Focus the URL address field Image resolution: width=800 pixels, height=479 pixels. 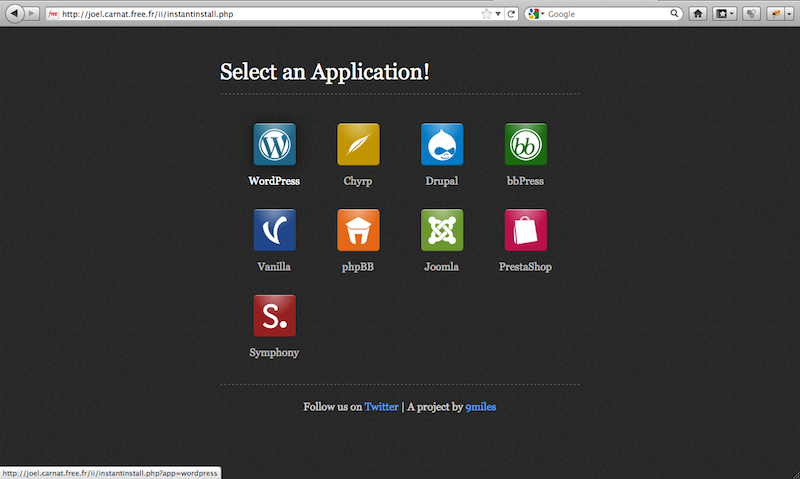(x=270, y=14)
